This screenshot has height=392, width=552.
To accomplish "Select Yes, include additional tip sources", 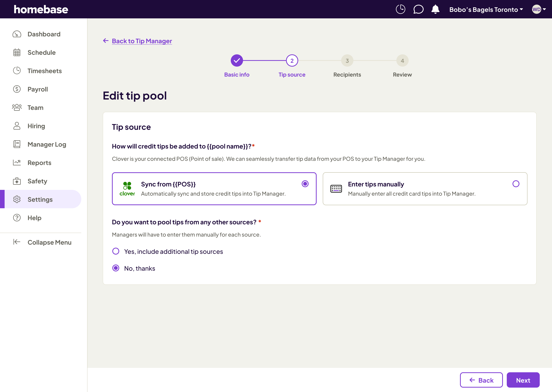I will [116, 251].
